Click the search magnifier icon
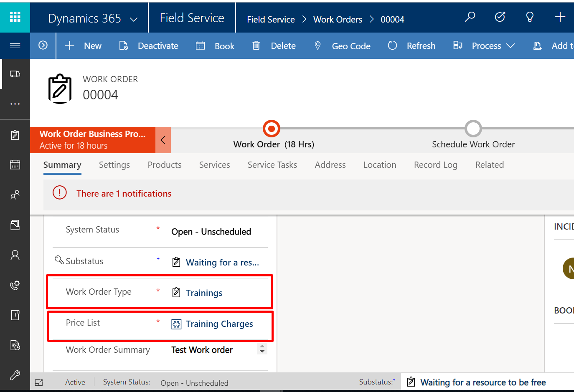Image resolution: width=574 pixels, height=392 pixels. point(470,17)
